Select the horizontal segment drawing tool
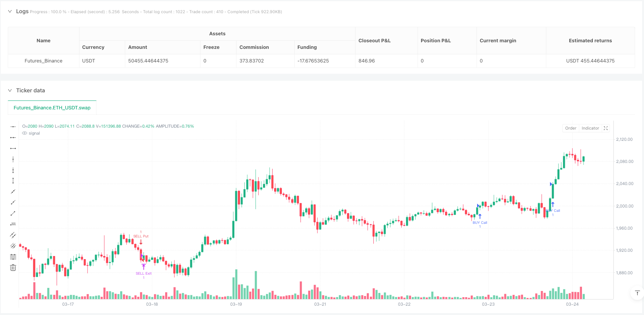Viewport: 644px width, 315px height. [x=13, y=148]
